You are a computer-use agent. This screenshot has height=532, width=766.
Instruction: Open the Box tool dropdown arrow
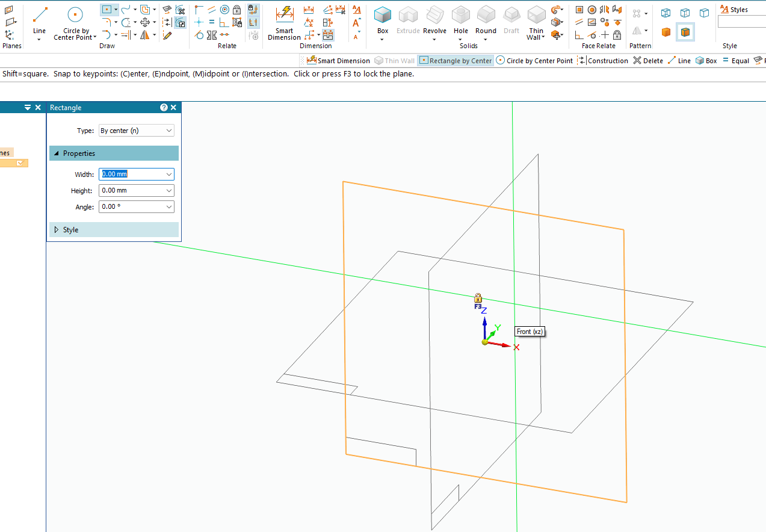pyautogui.click(x=383, y=40)
